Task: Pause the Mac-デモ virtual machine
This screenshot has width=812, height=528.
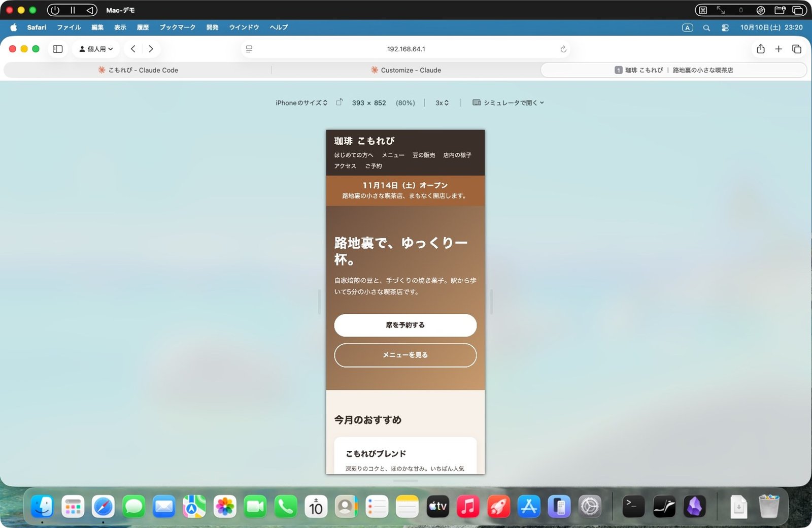Action: point(73,10)
